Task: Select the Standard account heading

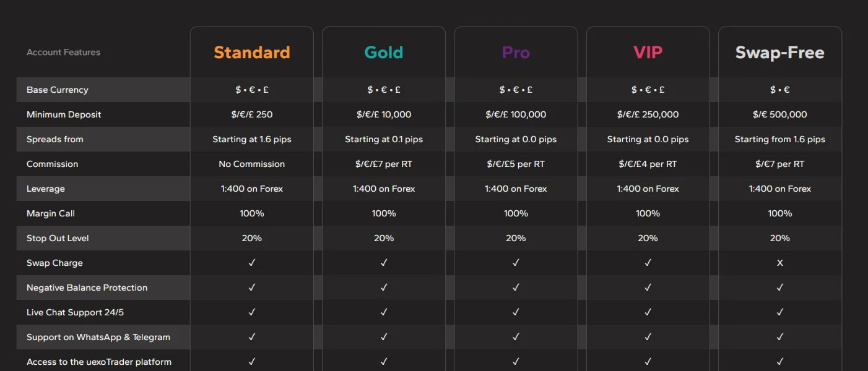Action: [252, 53]
